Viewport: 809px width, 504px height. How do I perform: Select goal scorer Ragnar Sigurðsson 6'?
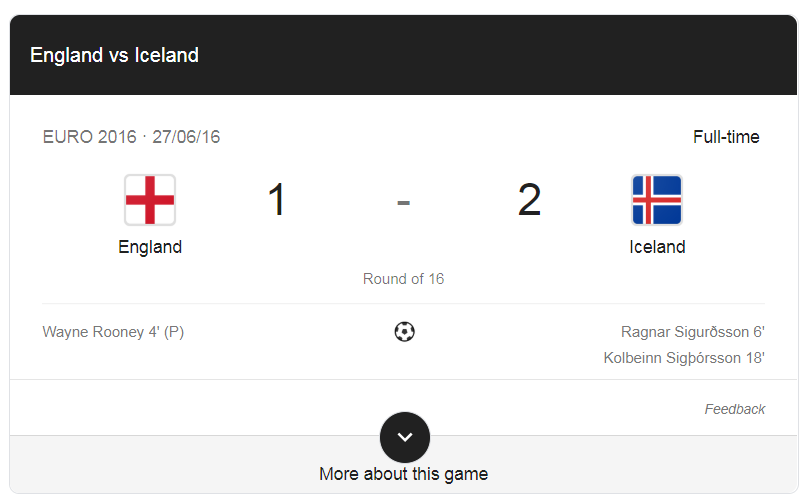692,332
